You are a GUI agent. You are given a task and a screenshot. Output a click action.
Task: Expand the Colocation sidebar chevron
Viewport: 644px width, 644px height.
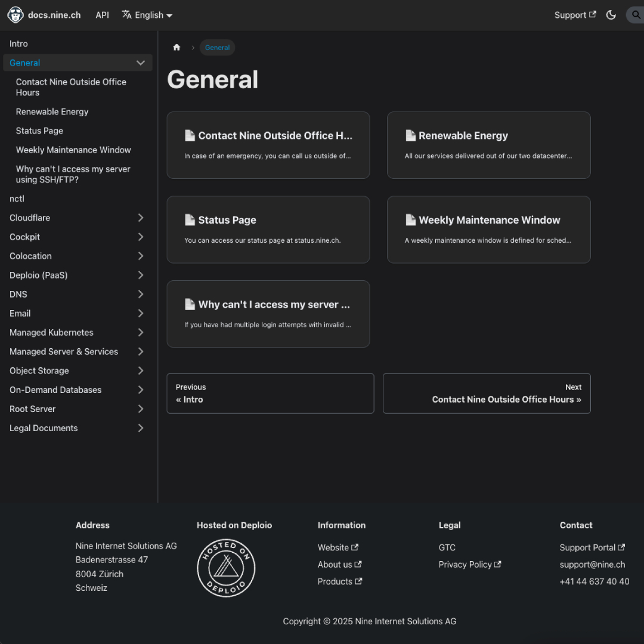pos(141,256)
